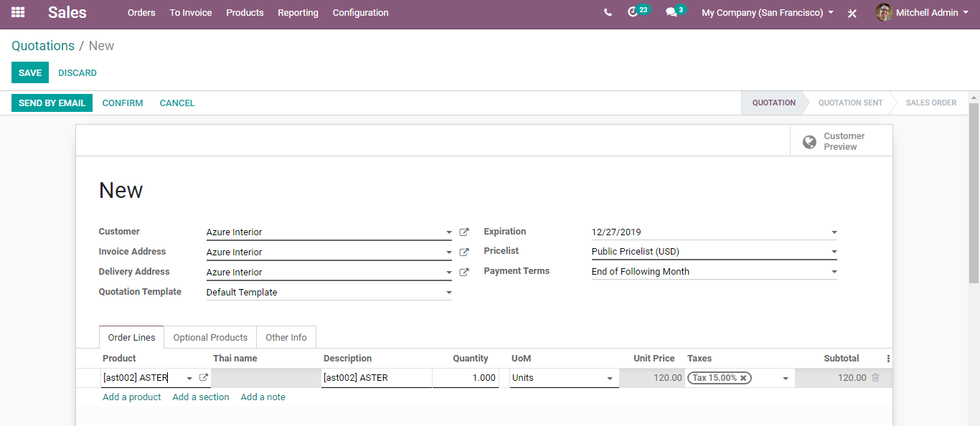
Task: Open column options kebab menu
Action: [x=888, y=359]
